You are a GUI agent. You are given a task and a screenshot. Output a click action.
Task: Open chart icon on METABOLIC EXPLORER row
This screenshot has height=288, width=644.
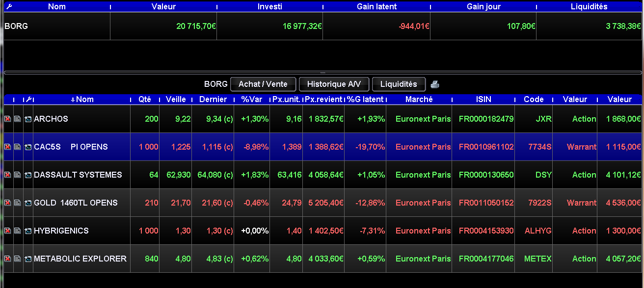(x=28, y=259)
